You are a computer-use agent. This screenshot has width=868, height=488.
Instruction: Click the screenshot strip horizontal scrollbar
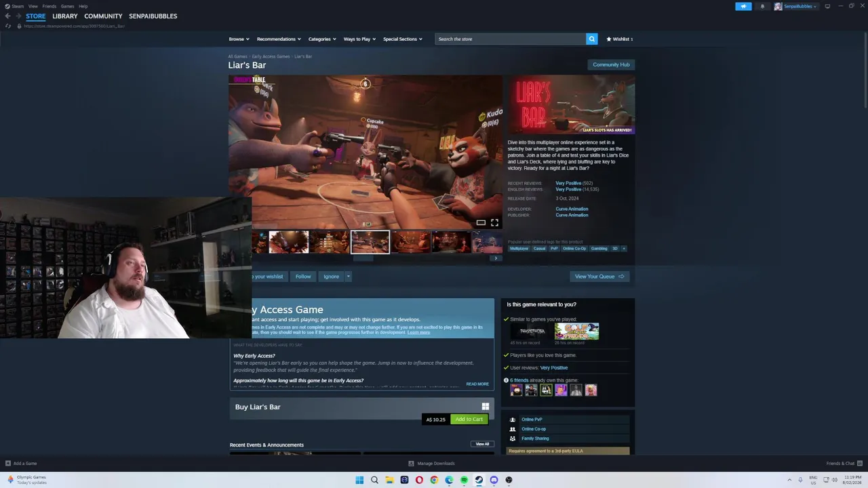363,258
